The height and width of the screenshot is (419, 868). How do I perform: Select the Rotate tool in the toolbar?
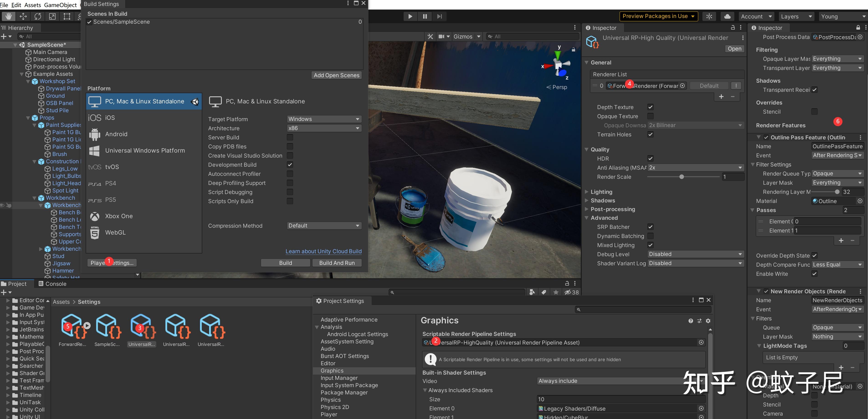[37, 16]
